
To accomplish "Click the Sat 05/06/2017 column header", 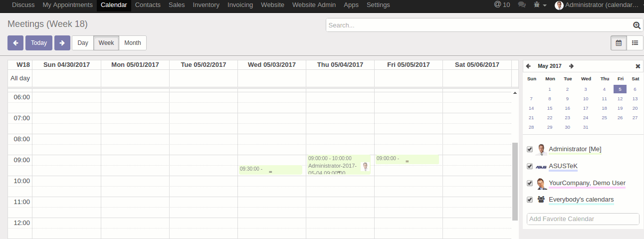I will (477, 65).
